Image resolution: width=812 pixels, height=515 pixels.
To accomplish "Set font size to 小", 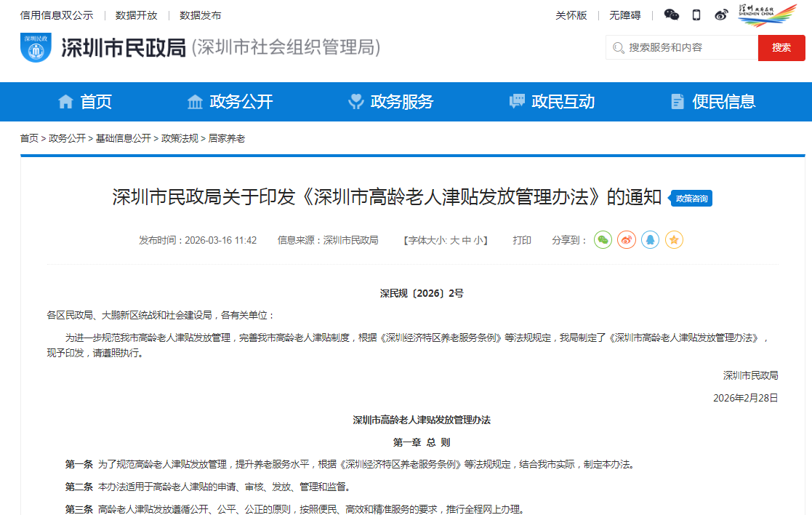I will 478,240.
